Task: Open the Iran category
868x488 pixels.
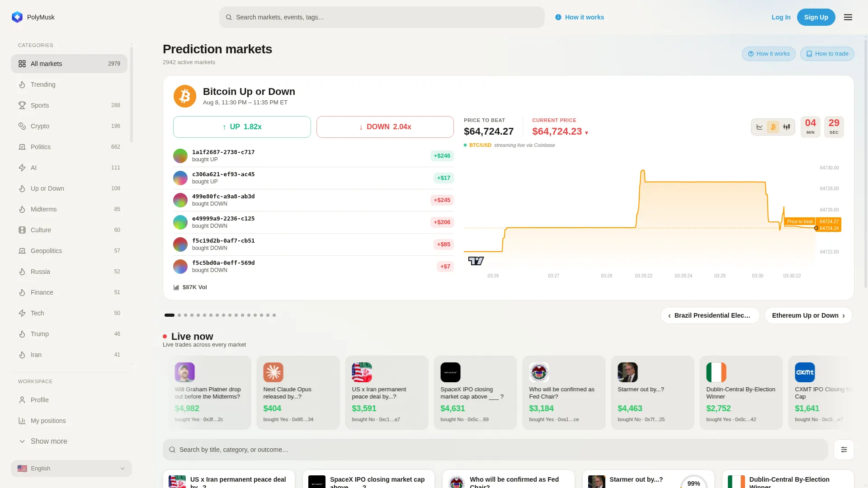Action: 69,355
